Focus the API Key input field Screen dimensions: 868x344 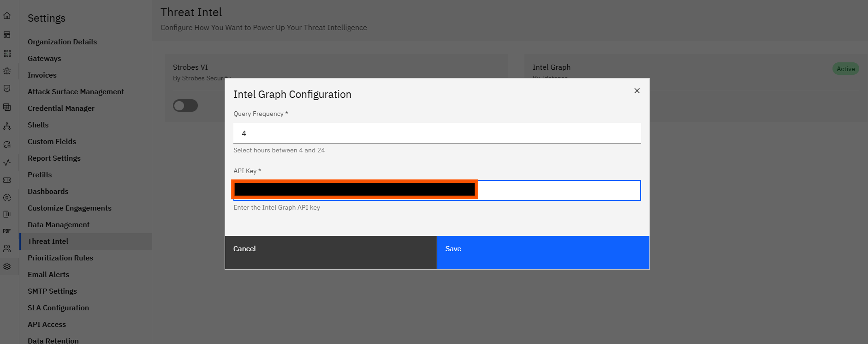point(437,190)
